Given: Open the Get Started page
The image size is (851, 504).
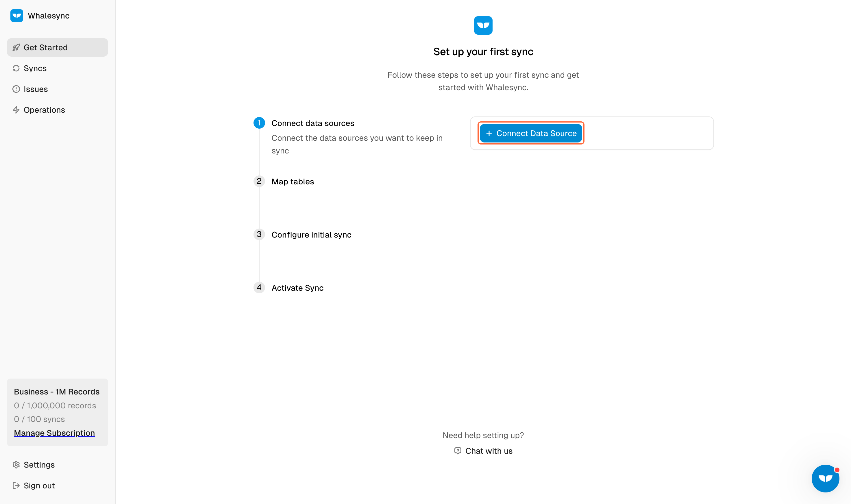Looking at the screenshot, I should (58, 48).
